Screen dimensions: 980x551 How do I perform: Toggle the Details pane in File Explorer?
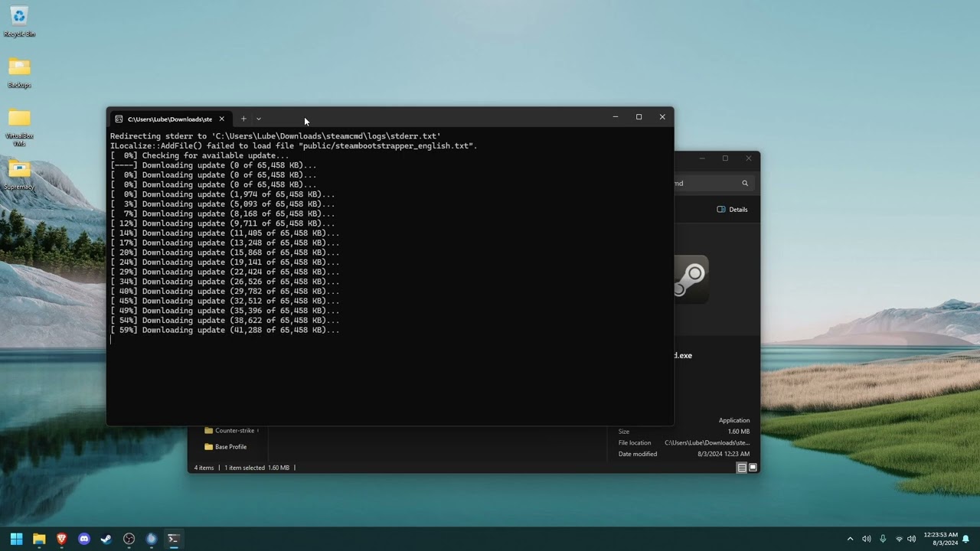[x=732, y=210]
